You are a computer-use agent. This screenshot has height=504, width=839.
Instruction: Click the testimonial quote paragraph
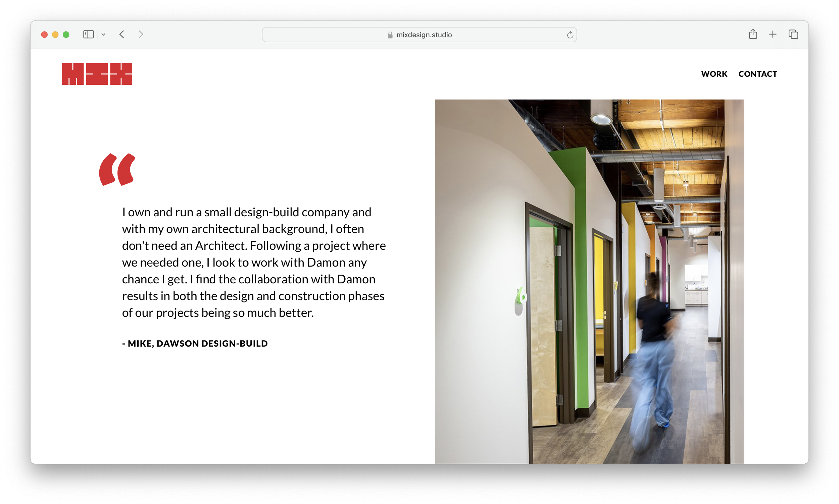[253, 262]
